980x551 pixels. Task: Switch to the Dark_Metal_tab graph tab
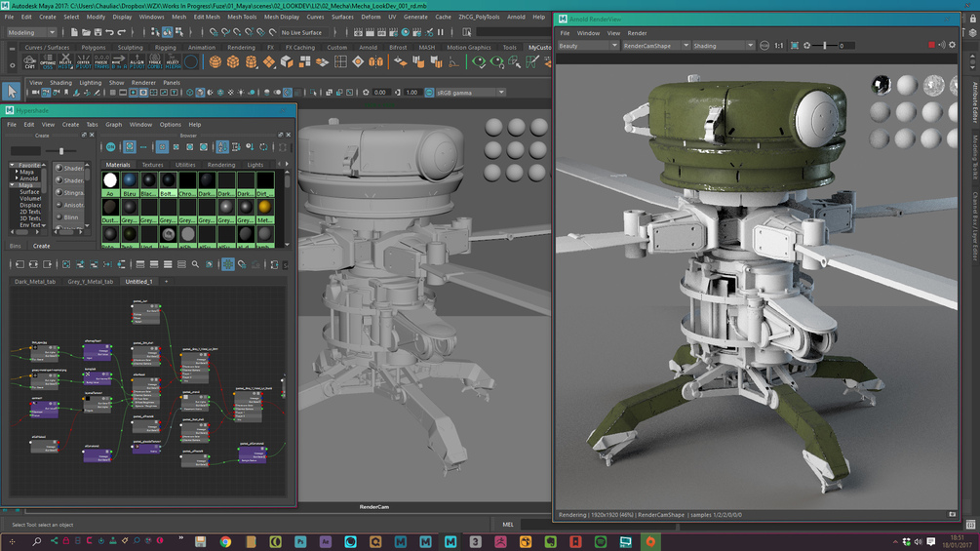pos(35,282)
